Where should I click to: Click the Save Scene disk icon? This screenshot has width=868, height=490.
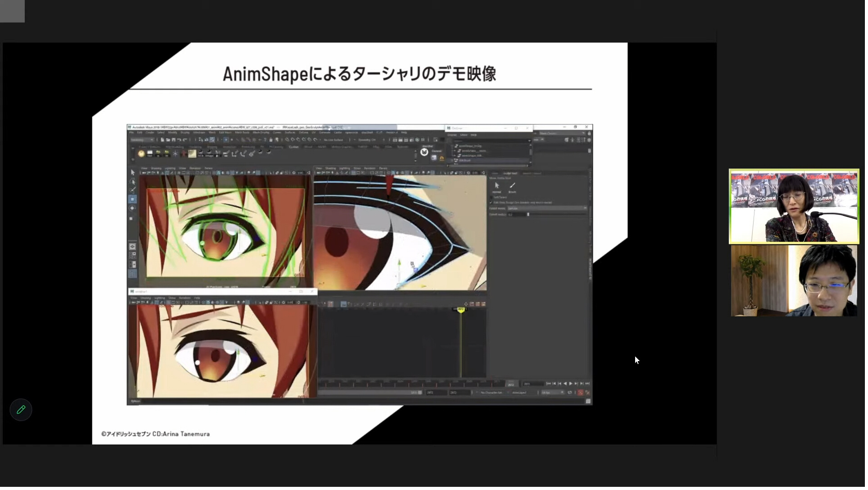173,140
